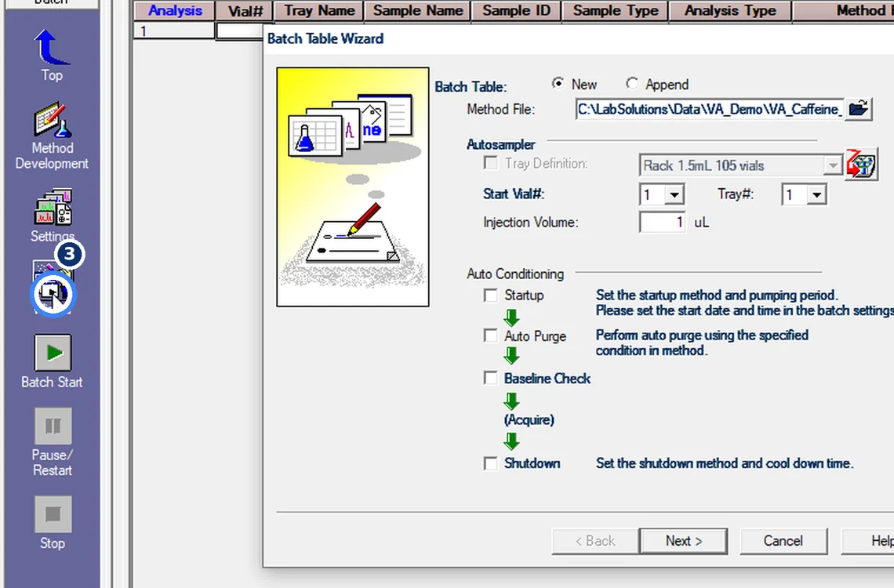Click the Vial# column header

245,11
